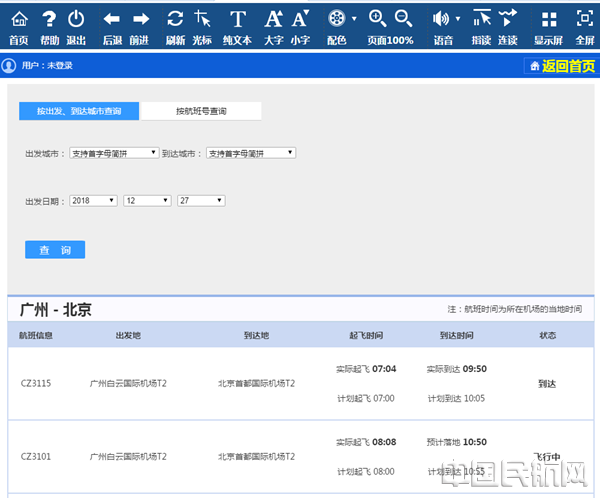
Task: Open the 2018 year dropdown
Action: [x=93, y=201]
